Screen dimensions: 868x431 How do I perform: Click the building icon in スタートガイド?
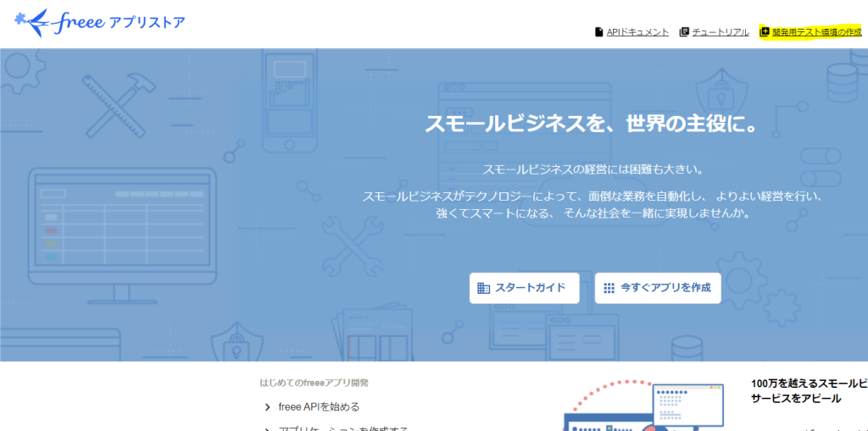pyautogui.click(x=484, y=288)
